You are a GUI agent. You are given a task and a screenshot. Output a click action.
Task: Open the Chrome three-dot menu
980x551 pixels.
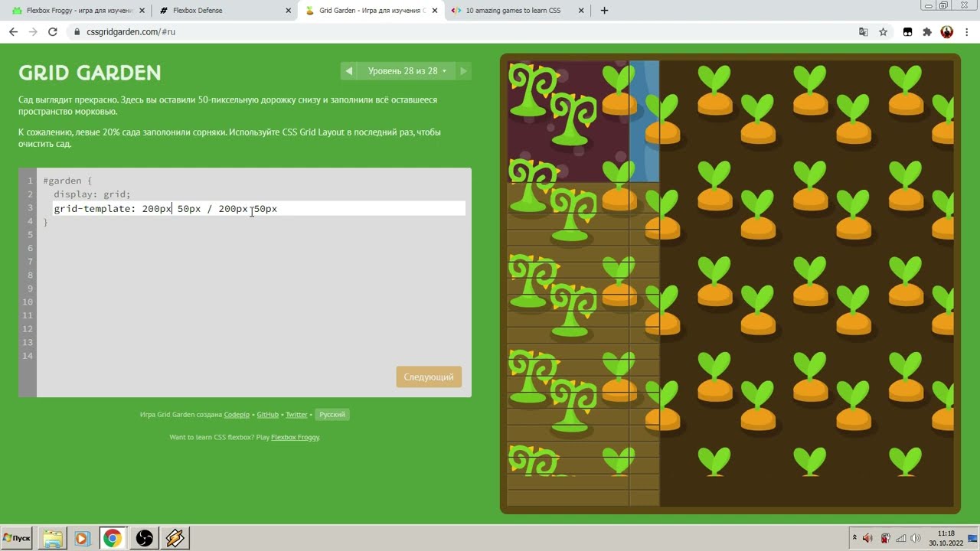pos(967,32)
